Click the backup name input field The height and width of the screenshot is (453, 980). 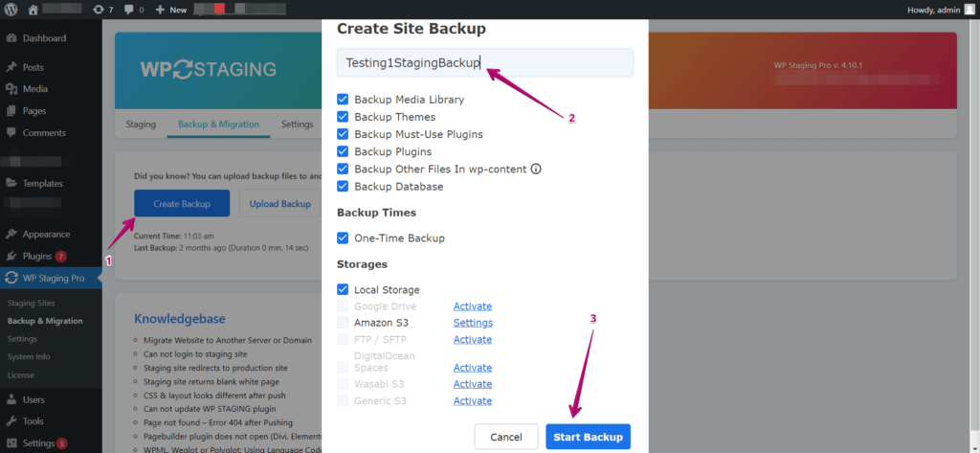pos(485,62)
